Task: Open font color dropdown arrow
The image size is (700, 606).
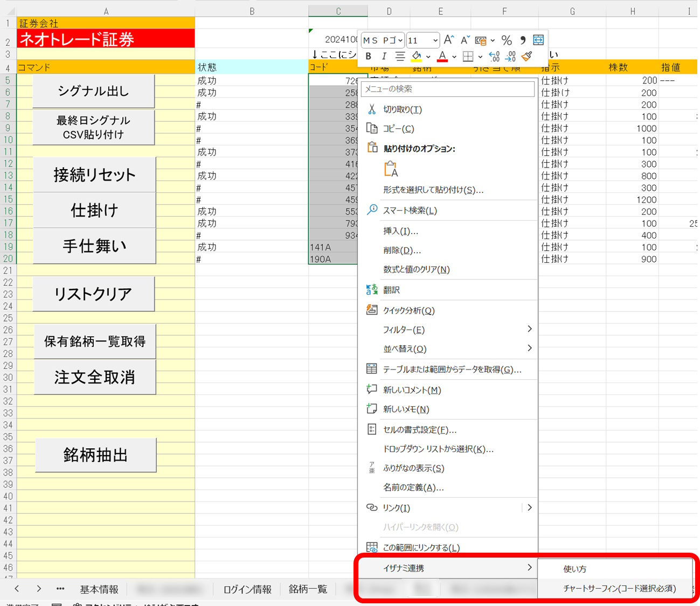Action: pos(454,56)
